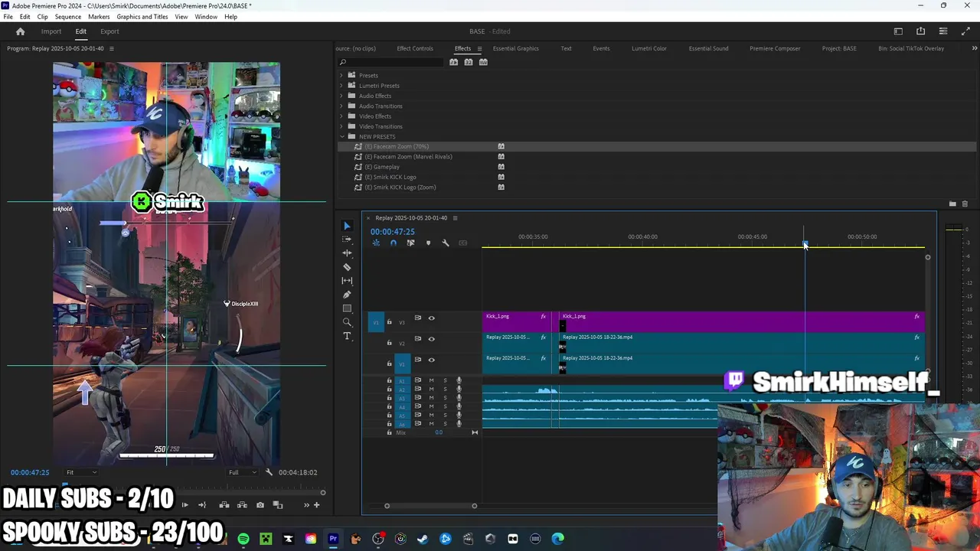Click the timeline playhead marker

tap(804, 244)
